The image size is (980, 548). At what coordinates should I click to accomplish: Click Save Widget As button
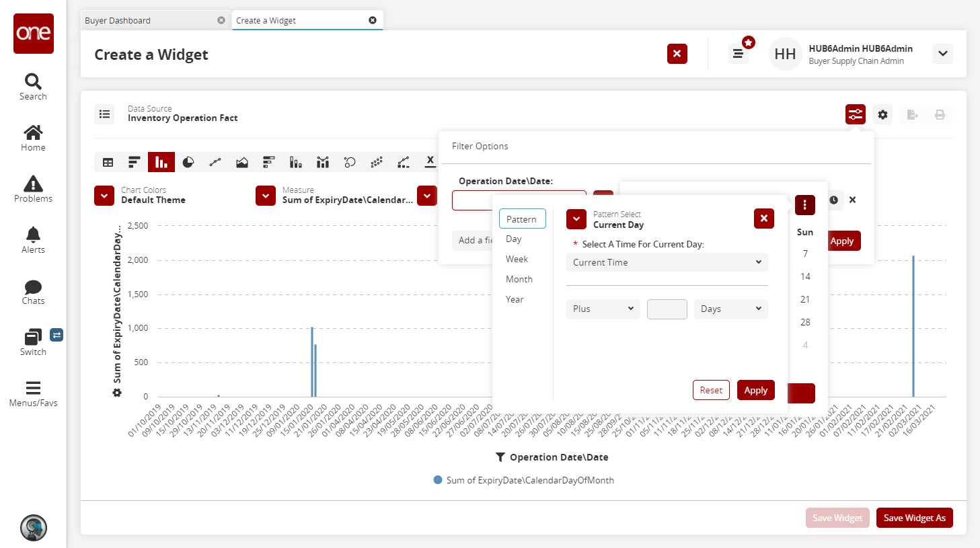(915, 518)
